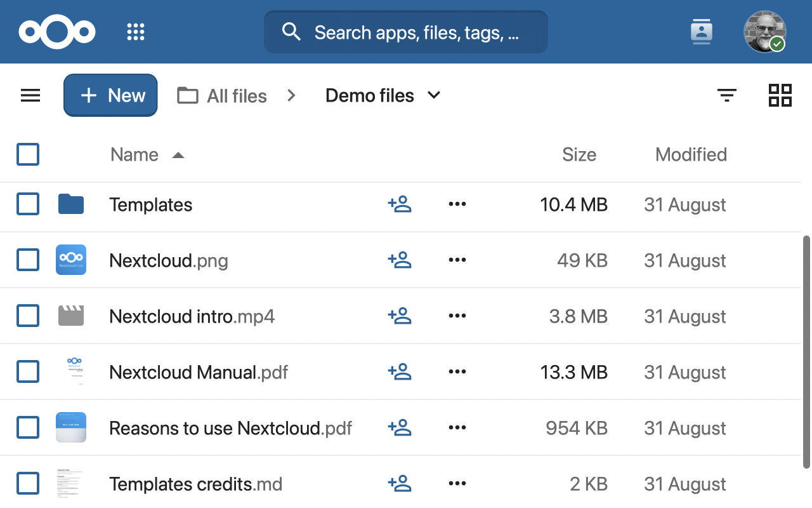Share the Nextcloud intro.mp4 file
Viewport: 812px width, 508px height.
(x=400, y=316)
